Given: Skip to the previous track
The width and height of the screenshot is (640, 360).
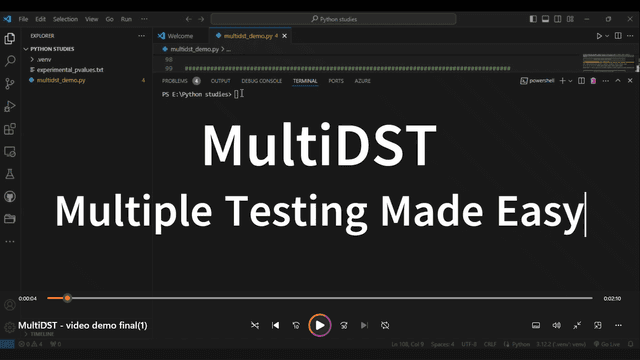Looking at the screenshot, I should (x=276, y=325).
